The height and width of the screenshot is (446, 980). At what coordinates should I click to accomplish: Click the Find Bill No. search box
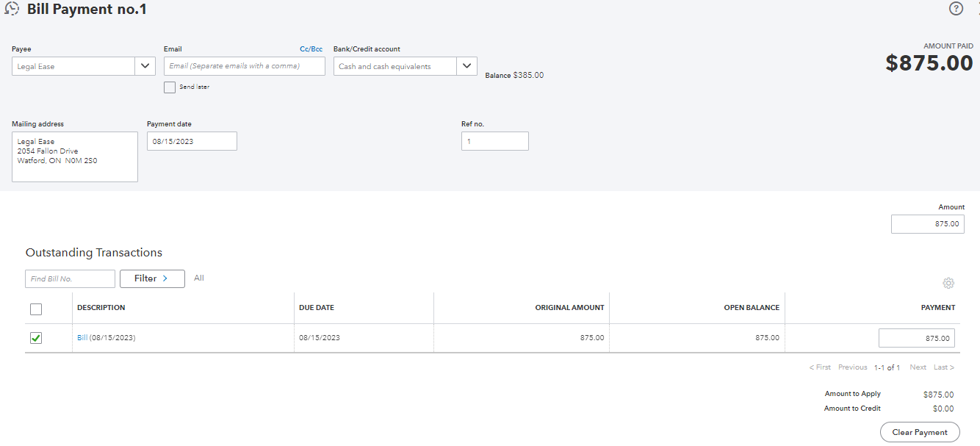click(x=70, y=278)
